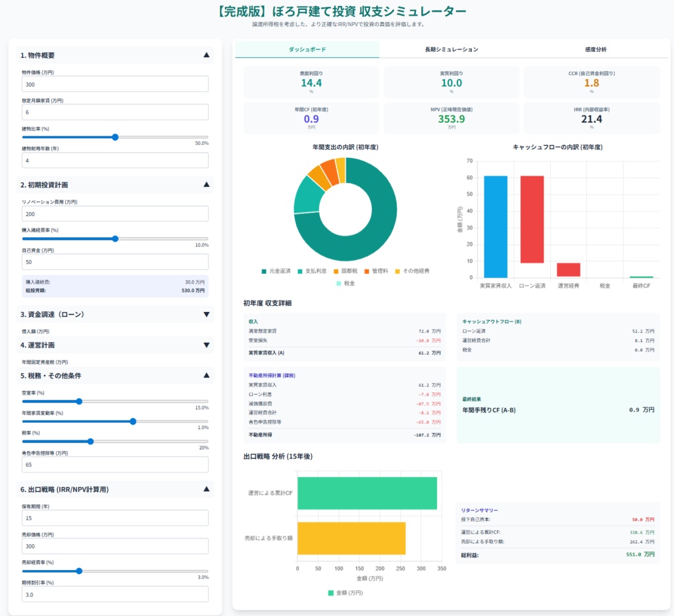Expand the 4. 運営計画 section

pos(115,345)
